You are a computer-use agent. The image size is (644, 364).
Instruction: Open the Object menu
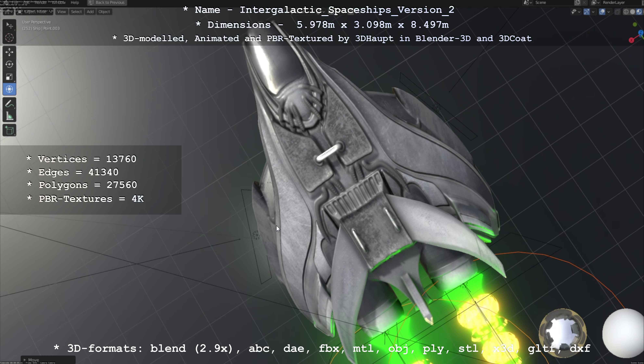click(x=104, y=12)
